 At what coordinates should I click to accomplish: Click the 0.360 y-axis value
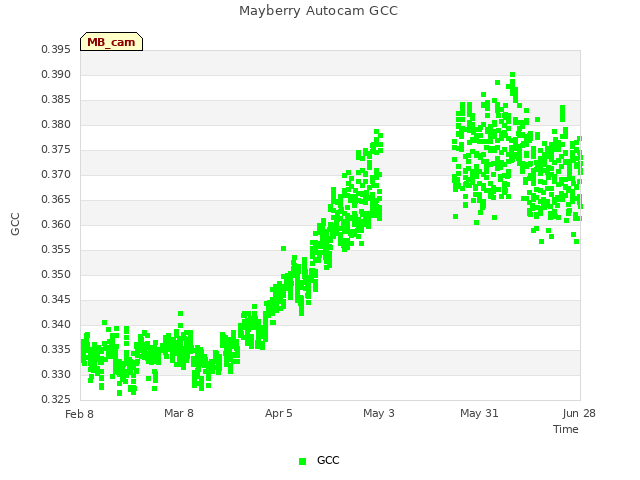(x=56, y=224)
